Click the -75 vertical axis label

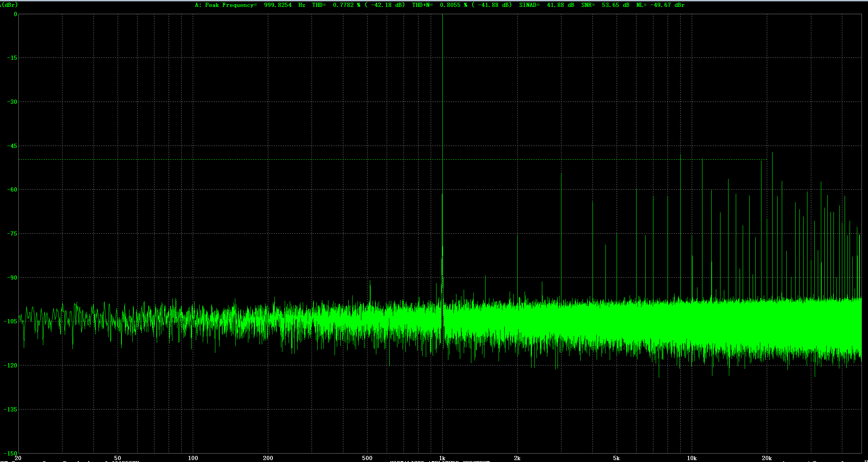pos(12,234)
